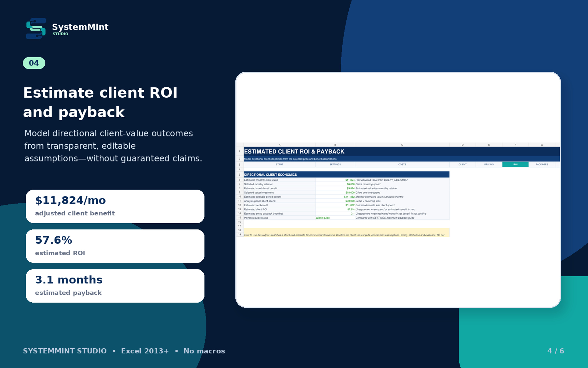Click the "Estimated analysis-period benefit" label
The image size is (588, 368).
point(279,197)
